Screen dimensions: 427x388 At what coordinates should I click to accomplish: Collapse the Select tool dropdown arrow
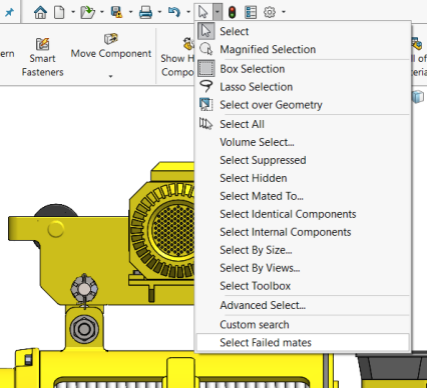[x=217, y=12]
